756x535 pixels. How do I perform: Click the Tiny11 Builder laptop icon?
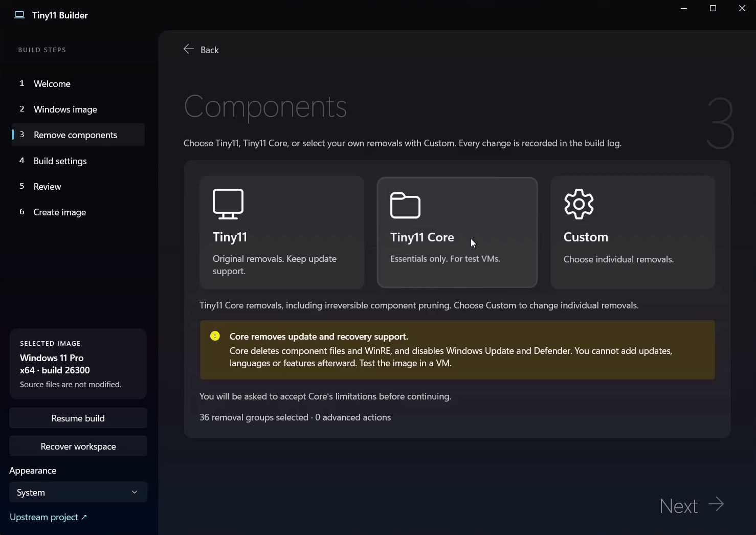[x=19, y=15]
